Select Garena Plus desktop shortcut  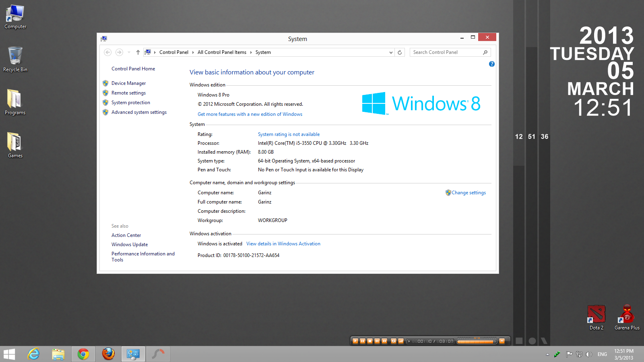627,318
